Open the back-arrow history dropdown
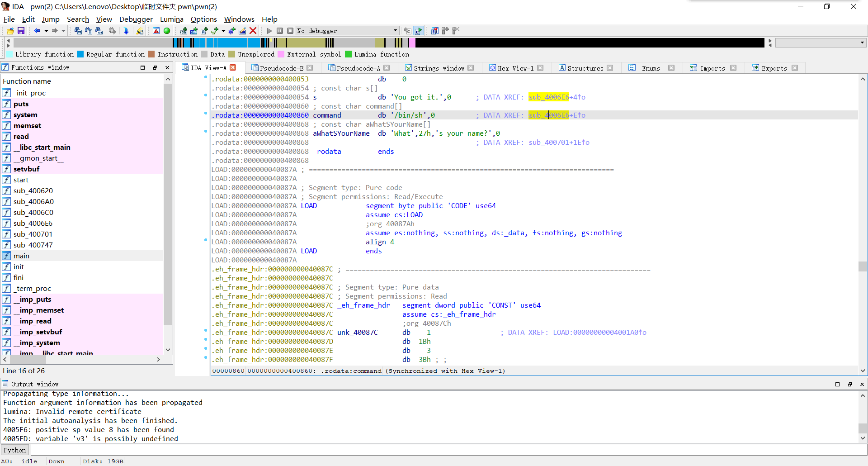The image size is (868, 466). [46, 31]
